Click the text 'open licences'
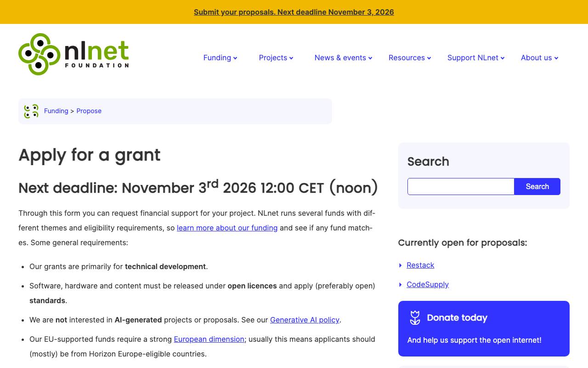The height and width of the screenshot is (368, 588). (252, 286)
